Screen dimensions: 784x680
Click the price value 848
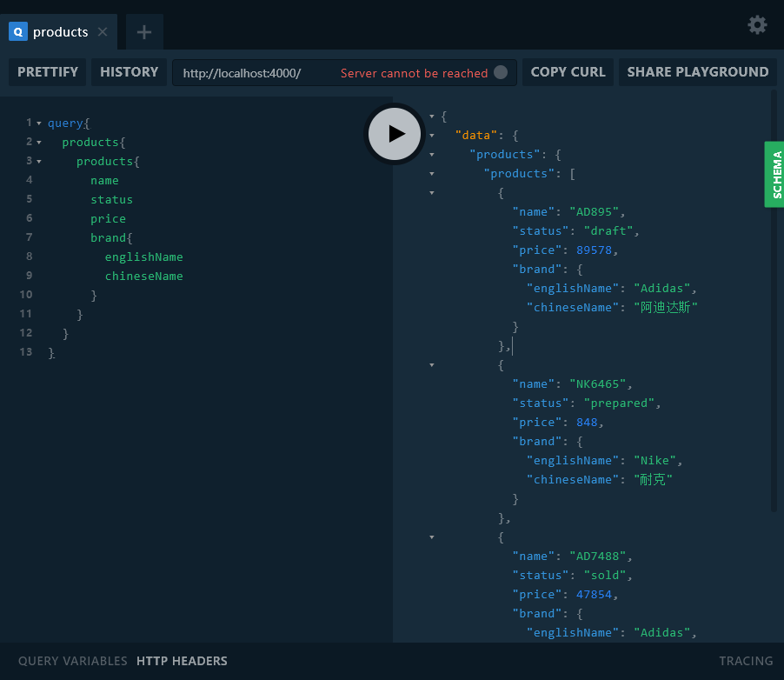pos(587,423)
